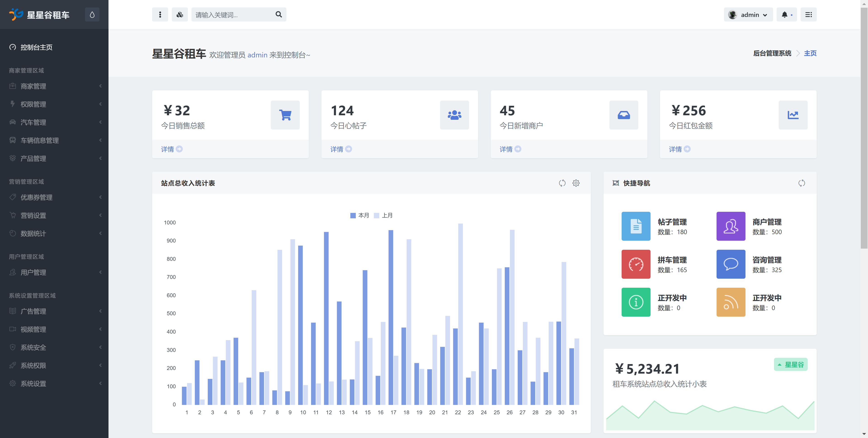Click the green income sparkline chart
Image resolution: width=868 pixels, height=438 pixels.
[x=710, y=415]
